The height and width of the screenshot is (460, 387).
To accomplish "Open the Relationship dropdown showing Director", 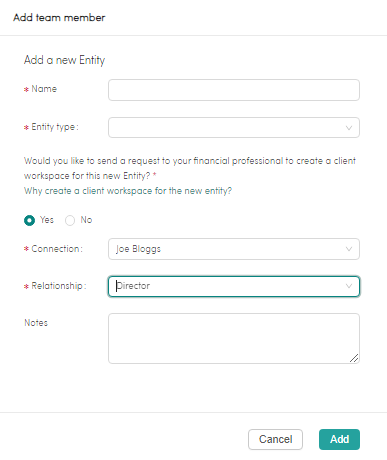I will pyautogui.click(x=234, y=286).
